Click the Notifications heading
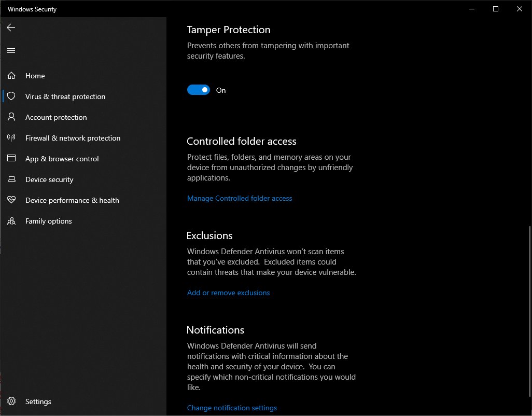The height and width of the screenshot is (416, 532). [216, 330]
